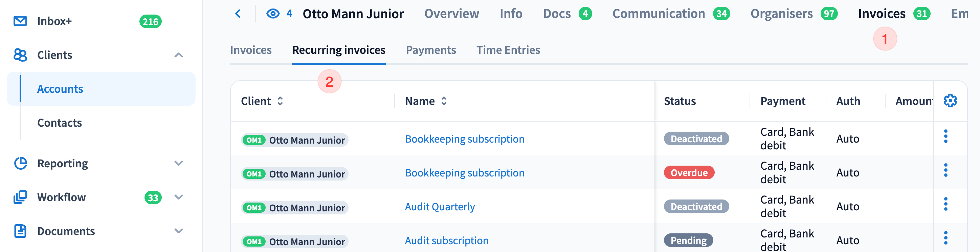Screen dimensions: 980x252
Task: Expand the Documents sidebar section
Action: [x=178, y=231]
